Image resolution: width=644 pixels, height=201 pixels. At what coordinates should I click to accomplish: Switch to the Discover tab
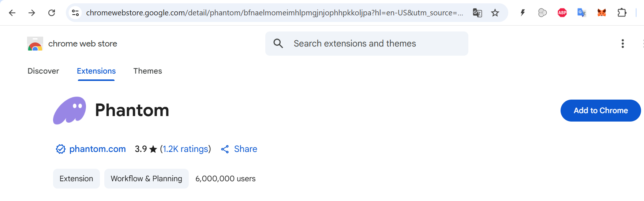[x=43, y=71]
